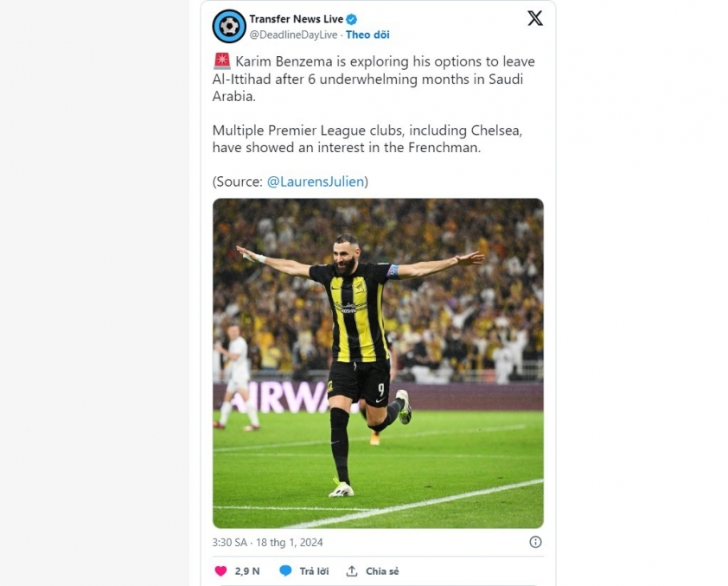The height and width of the screenshot is (586, 728).
Task: Open the tweet info circle icon
Action: [x=535, y=542]
